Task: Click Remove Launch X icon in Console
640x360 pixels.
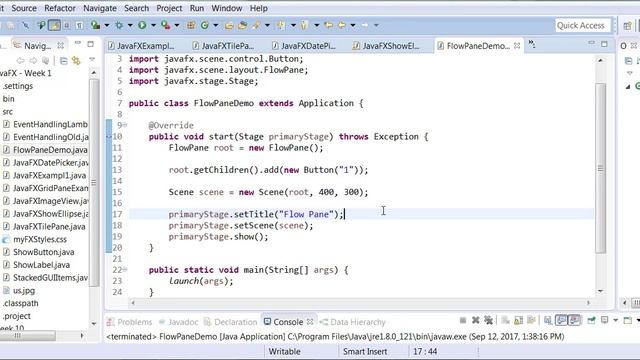Action: pos(476,320)
